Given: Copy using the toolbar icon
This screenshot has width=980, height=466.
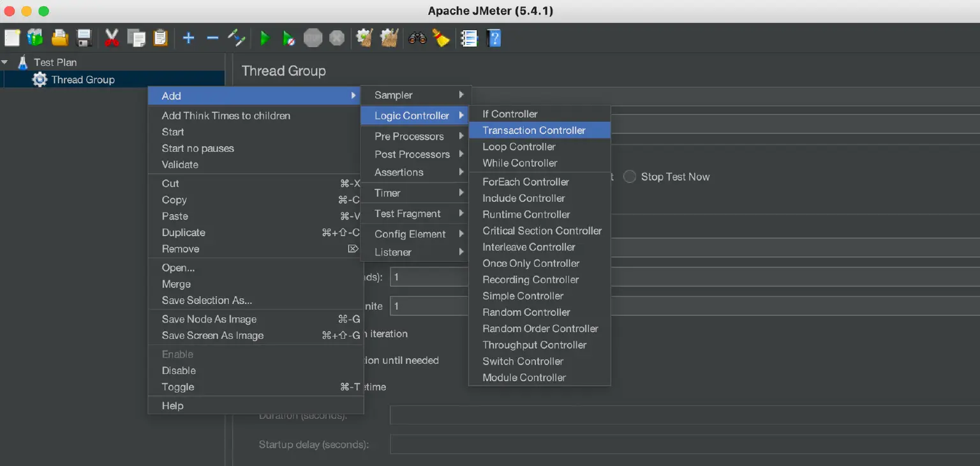Looking at the screenshot, I should [x=135, y=38].
